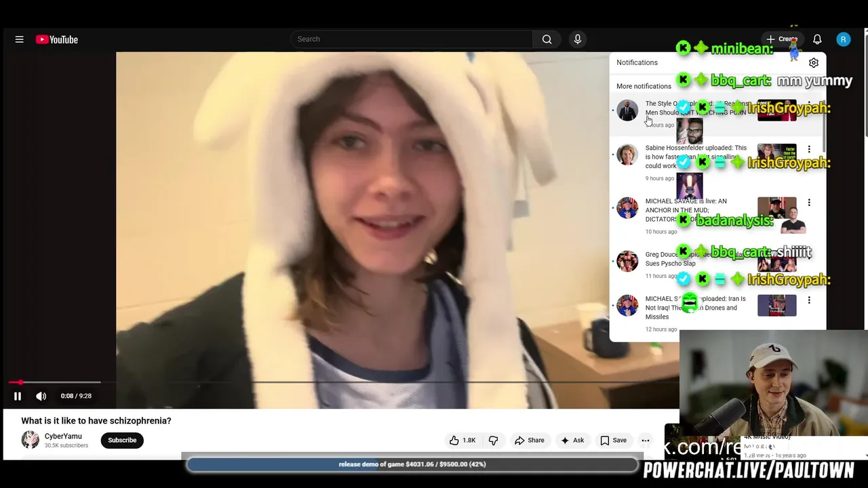Dislike the video with thumbs down
This screenshot has height=488, width=868.
(x=493, y=440)
